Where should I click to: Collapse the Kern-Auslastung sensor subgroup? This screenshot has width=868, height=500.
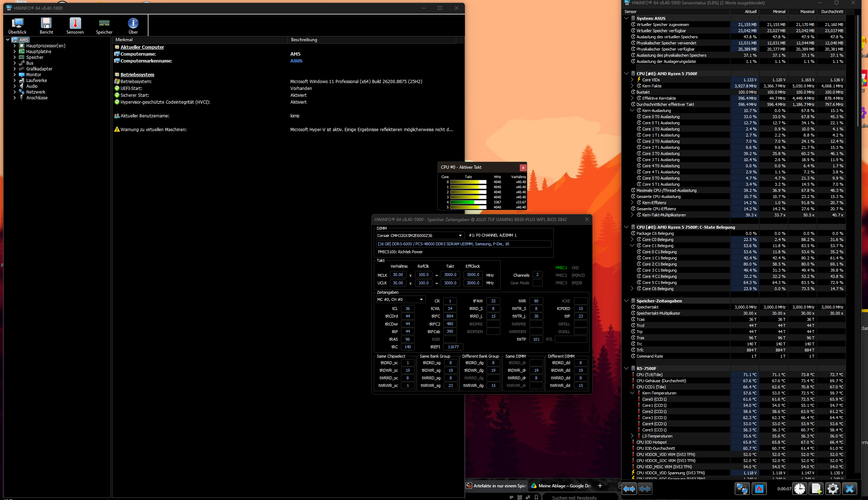click(x=632, y=111)
